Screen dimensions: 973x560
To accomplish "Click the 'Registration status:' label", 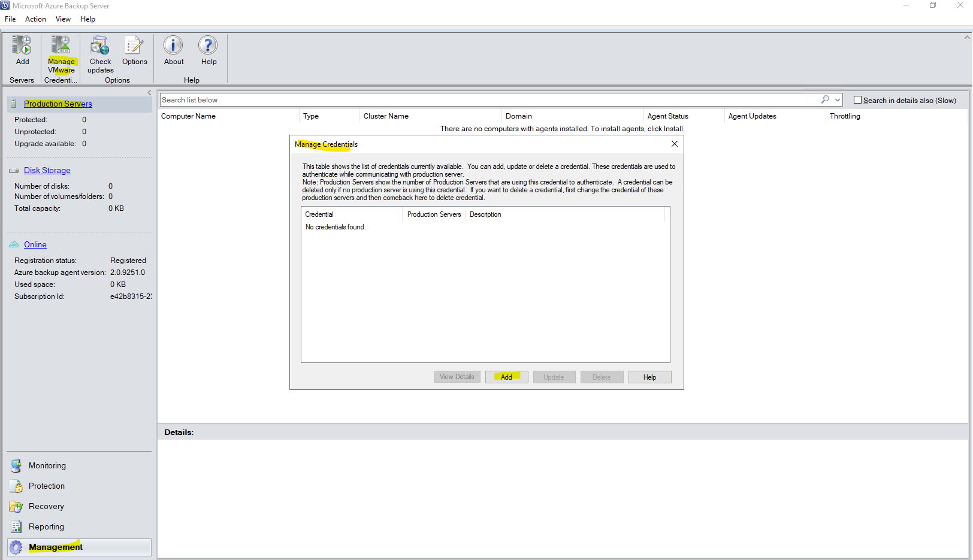I will [x=46, y=261].
